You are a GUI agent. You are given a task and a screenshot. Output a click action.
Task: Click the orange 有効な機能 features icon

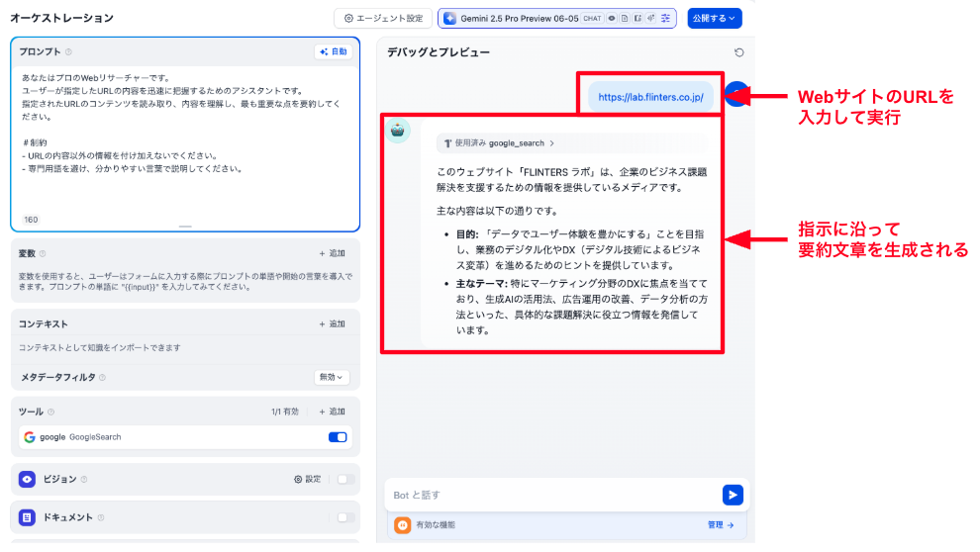pos(403,525)
